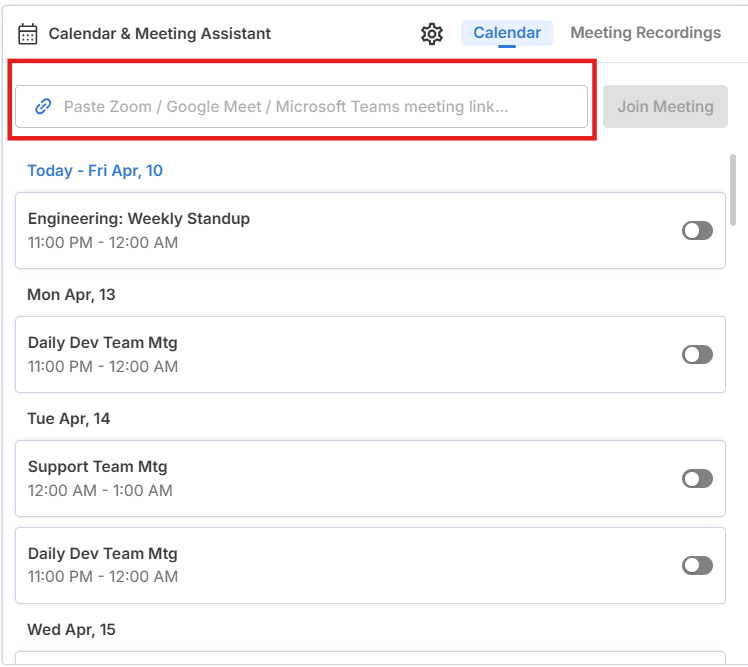Open settings via the gear icon
The height and width of the screenshot is (667, 748).
(x=432, y=34)
